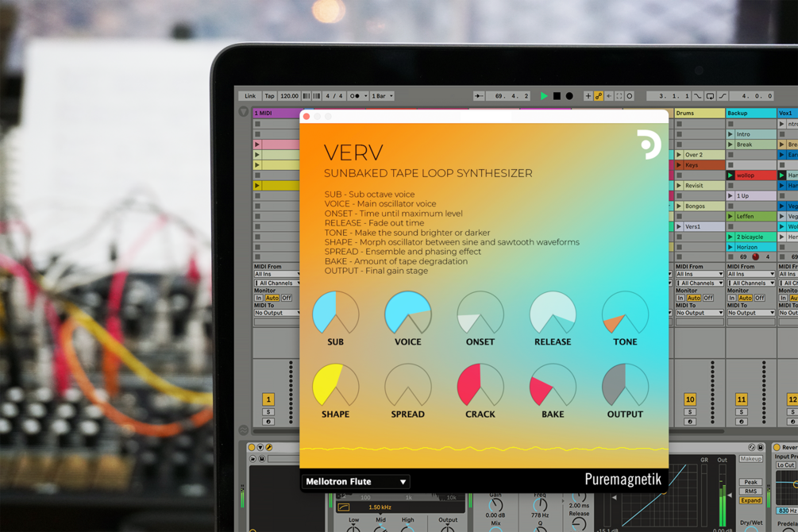Screen dimensions: 798x532
Task: Solo track 11 with the S button
Action: (742, 412)
